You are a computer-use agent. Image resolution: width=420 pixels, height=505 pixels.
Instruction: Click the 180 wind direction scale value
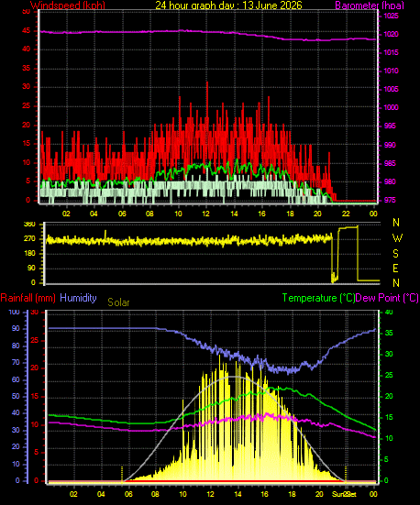pyautogui.click(x=29, y=254)
